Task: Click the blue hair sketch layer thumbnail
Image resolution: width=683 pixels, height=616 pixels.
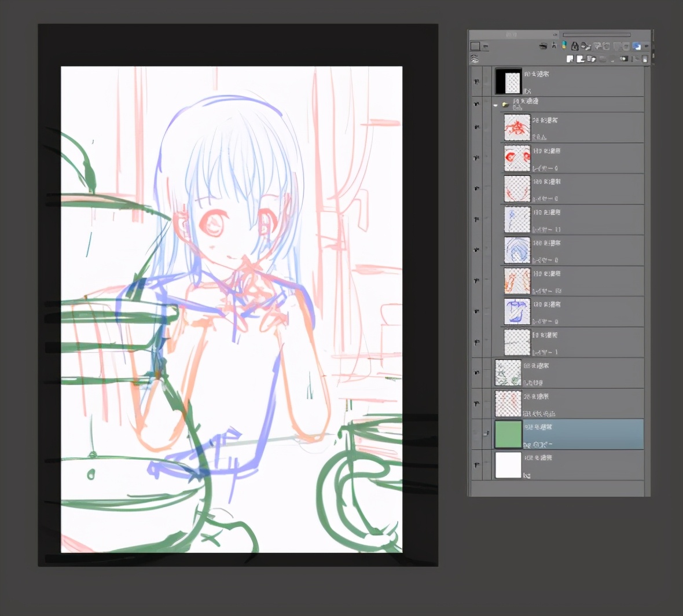Action: tap(517, 250)
